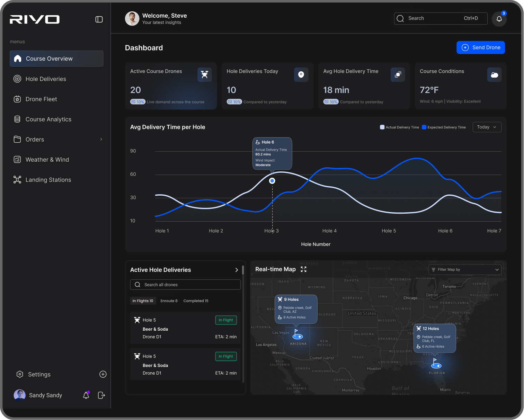
Task: Toggle the Actual Delivery Time legend series
Action: 399,127
